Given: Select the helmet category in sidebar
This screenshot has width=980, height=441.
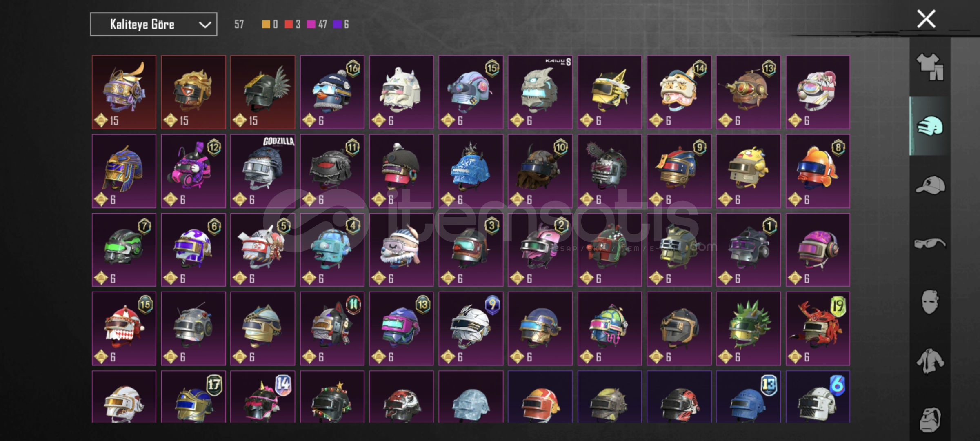Looking at the screenshot, I should [x=930, y=126].
